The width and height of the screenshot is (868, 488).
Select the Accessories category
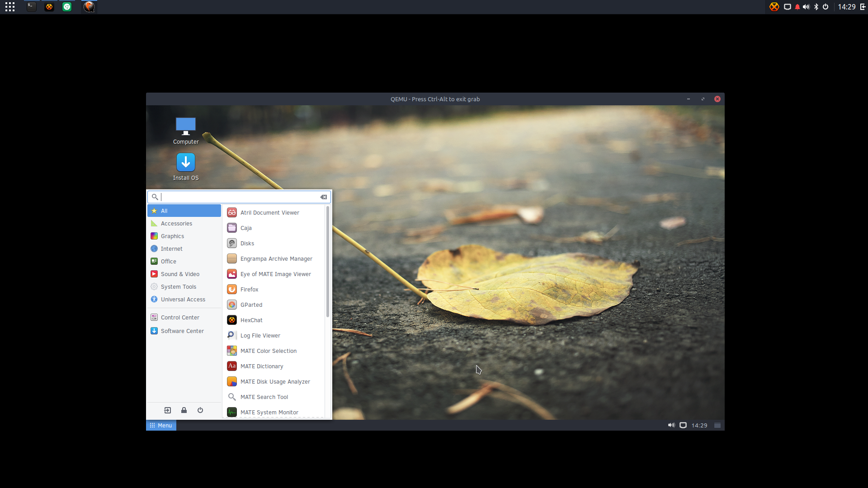tap(184, 224)
